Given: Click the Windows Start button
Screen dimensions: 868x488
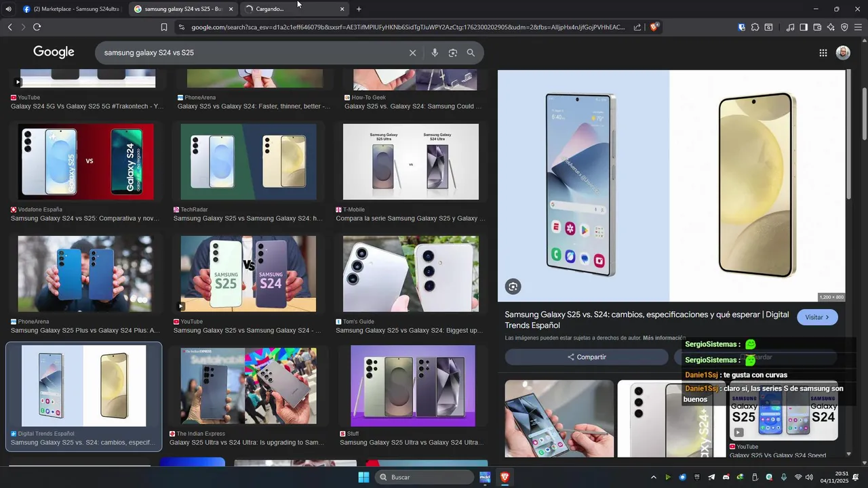Looking at the screenshot, I should [363, 477].
